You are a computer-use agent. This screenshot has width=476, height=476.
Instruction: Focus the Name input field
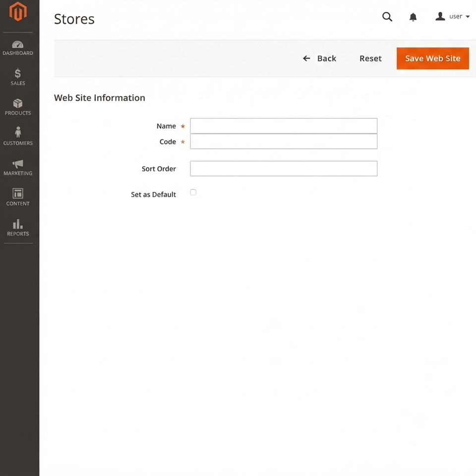(x=284, y=125)
